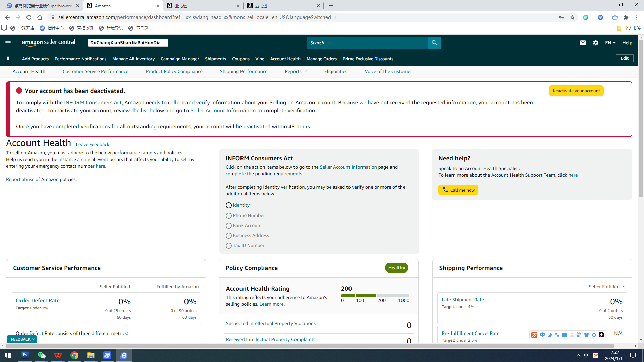Open the Seller Central hamburger menu

pos(8,43)
